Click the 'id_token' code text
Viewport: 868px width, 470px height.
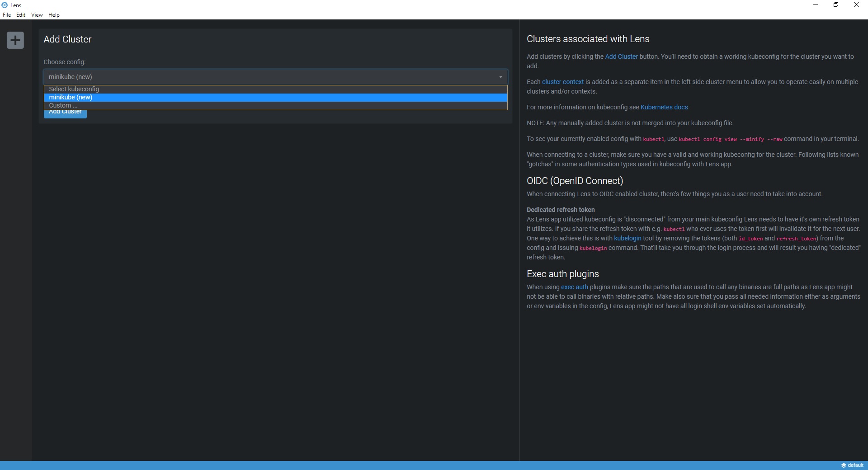click(750, 239)
